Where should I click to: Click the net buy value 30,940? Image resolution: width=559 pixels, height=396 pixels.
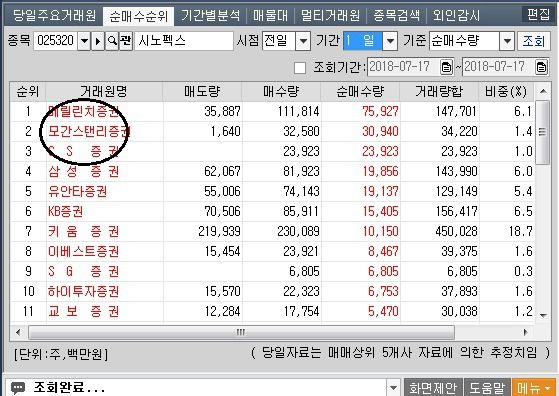click(x=380, y=132)
